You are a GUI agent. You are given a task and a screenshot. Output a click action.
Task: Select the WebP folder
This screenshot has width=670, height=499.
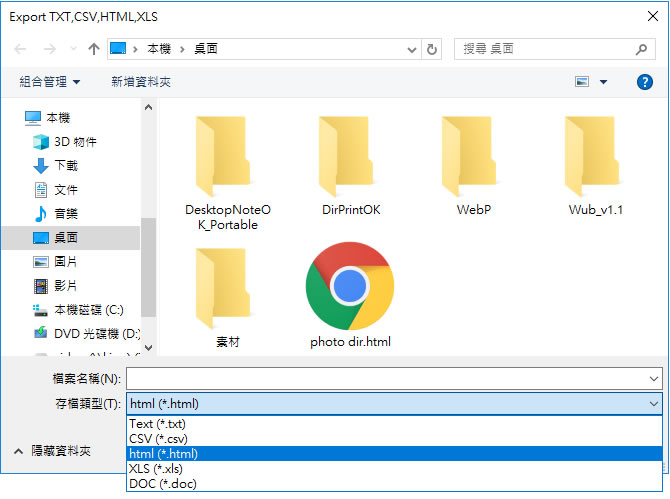[x=473, y=166]
